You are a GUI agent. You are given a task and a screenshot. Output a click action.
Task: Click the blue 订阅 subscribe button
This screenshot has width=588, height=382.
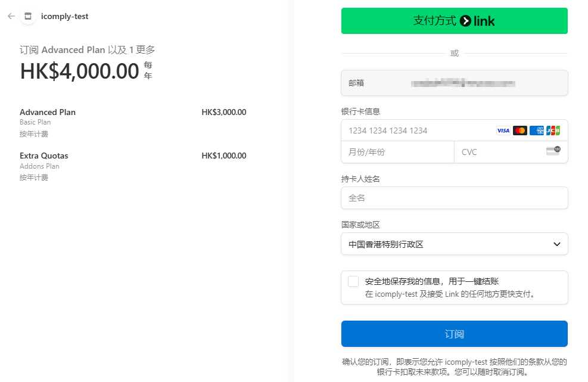point(455,334)
